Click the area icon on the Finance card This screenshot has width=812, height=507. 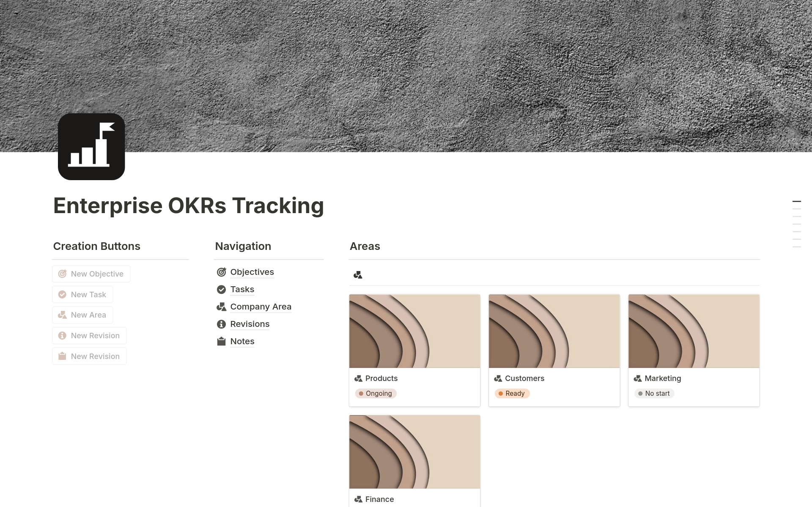[x=358, y=499]
